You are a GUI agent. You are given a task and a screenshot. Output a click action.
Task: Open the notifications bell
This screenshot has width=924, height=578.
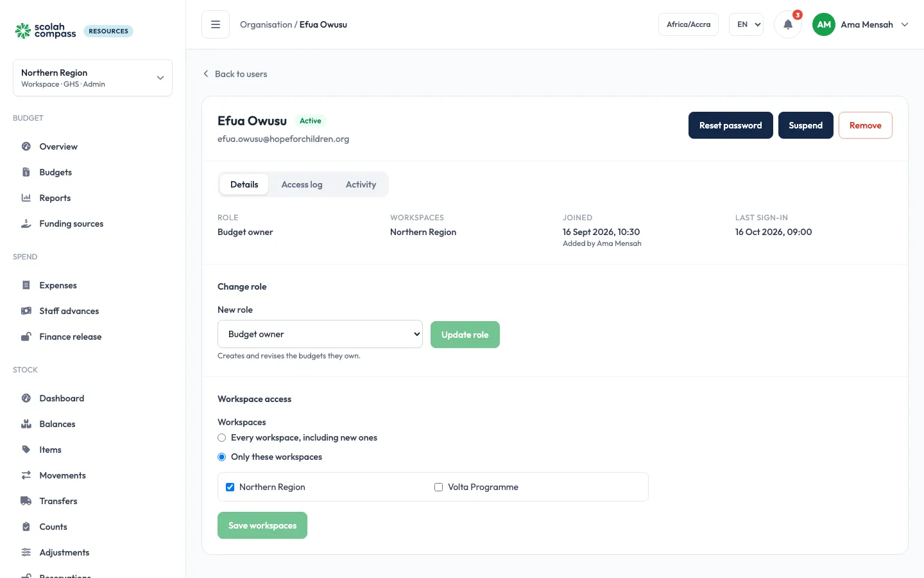[x=788, y=24]
